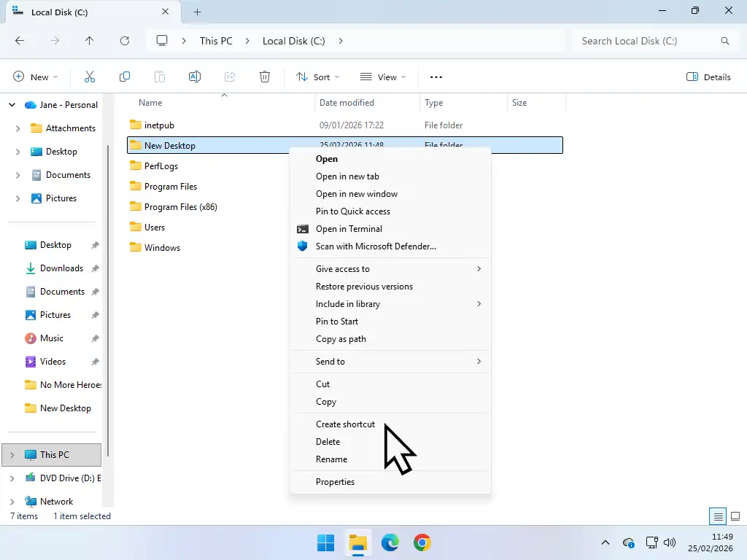
Task: Select the Rename icon in the toolbar
Action: point(195,77)
